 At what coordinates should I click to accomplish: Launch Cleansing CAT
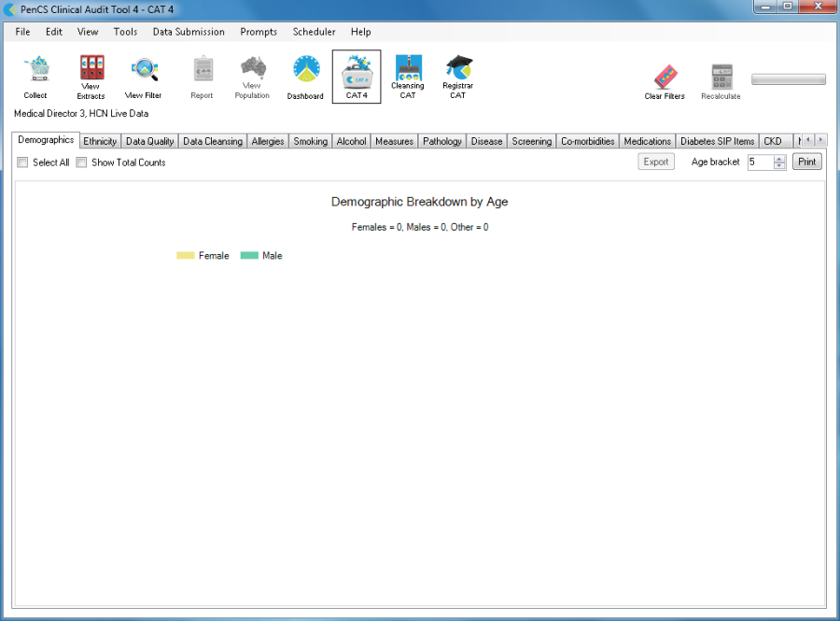(x=408, y=78)
